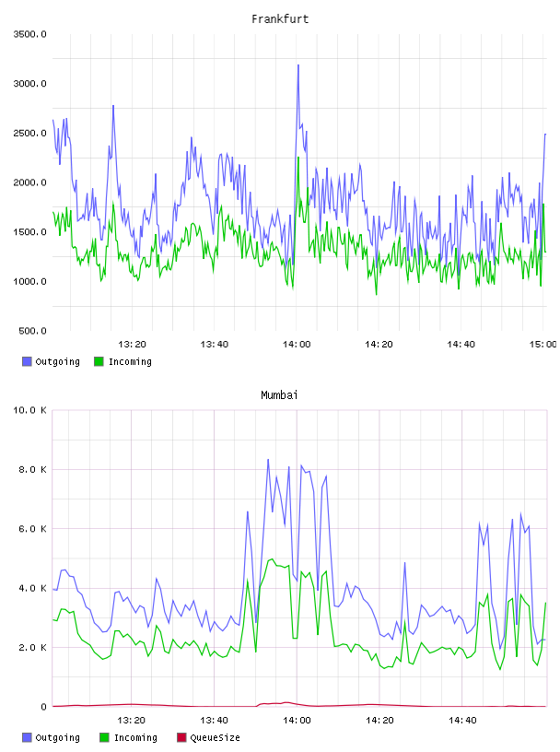
Task: Click the tallest Outgoing spike at 14:00 in Frankfurt
Action: [x=298, y=65]
